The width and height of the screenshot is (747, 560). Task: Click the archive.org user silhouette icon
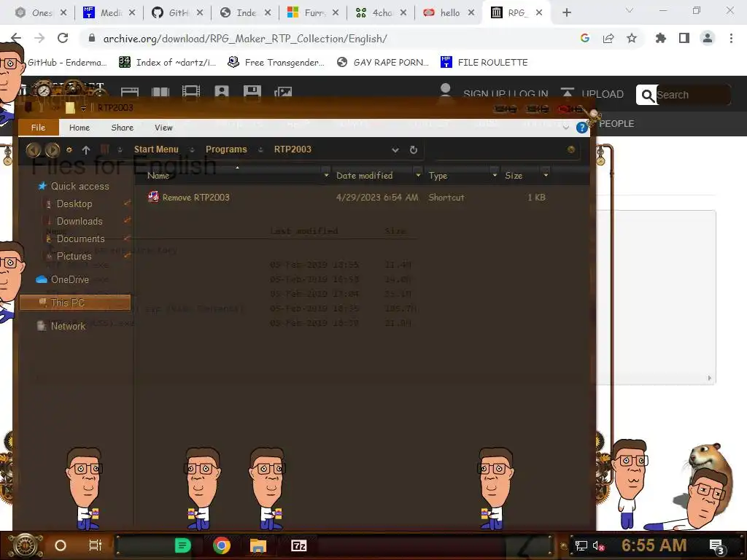(x=446, y=90)
